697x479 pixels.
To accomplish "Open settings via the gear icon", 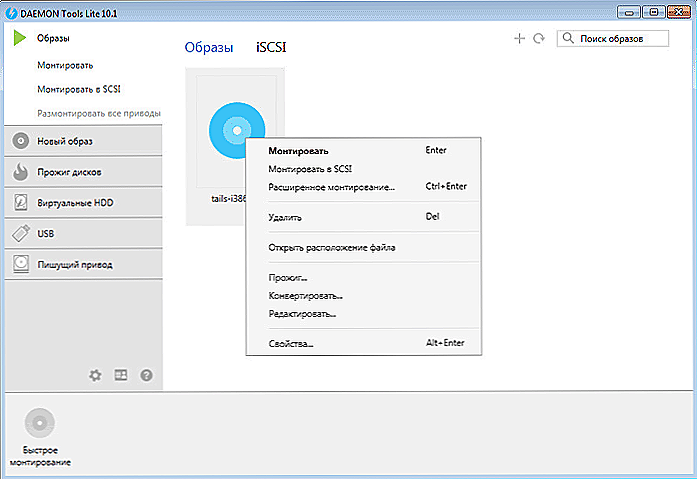I will click(x=95, y=375).
